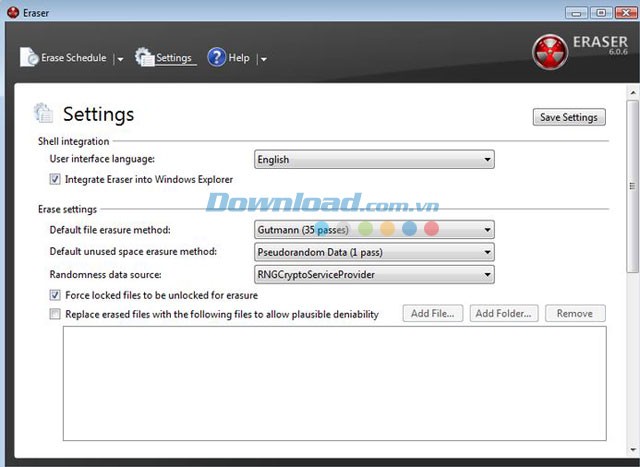Click the blue Help question mark icon

pos(216,58)
